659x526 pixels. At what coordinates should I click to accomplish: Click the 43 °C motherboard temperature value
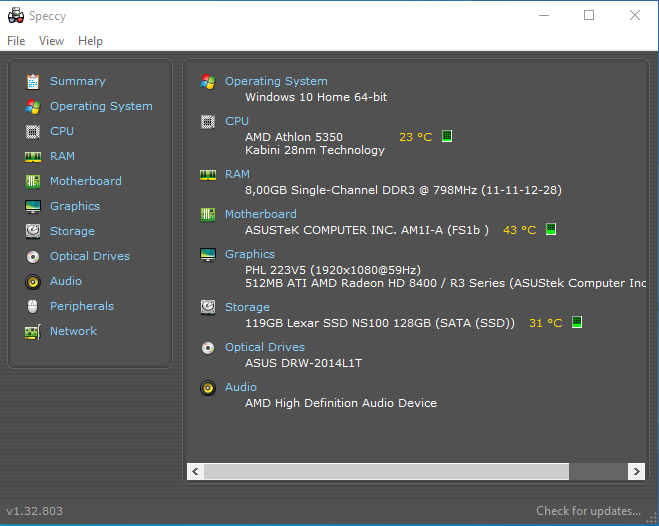coord(519,230)
